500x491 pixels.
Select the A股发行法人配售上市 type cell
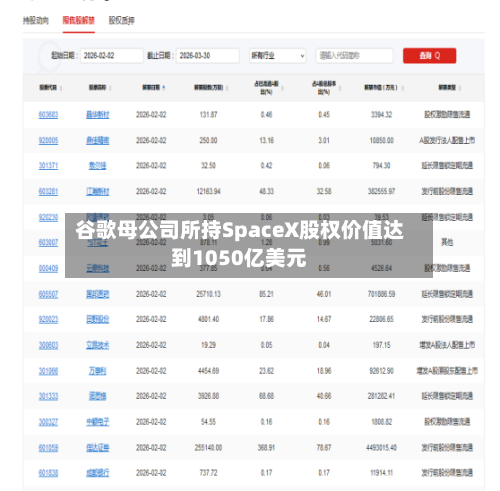pyautogui.click(x=447, y=141)
